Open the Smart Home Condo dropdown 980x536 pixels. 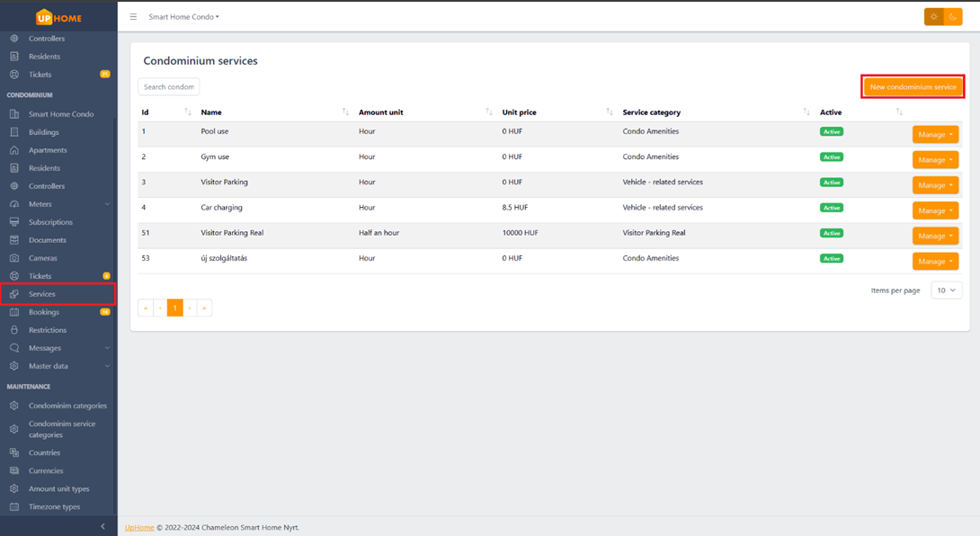tap(183, 17)
